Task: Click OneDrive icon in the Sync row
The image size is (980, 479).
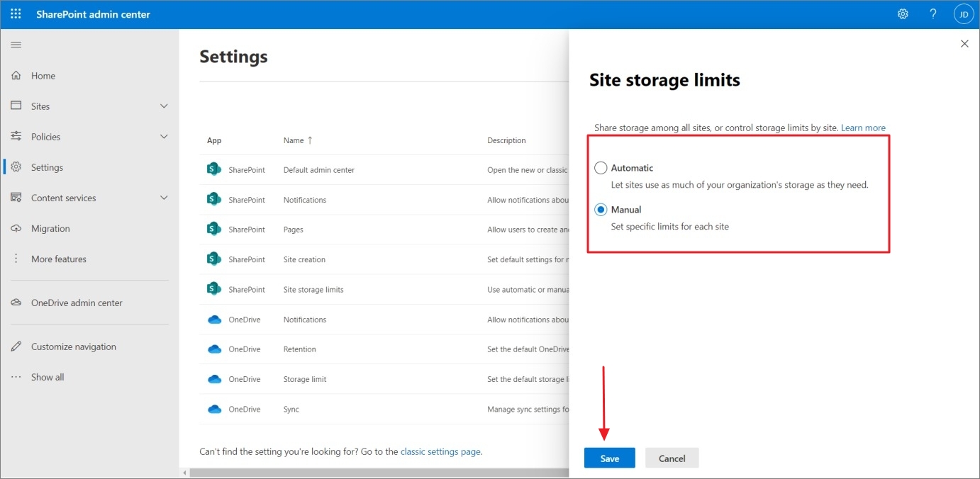Action: click(214, 409)
